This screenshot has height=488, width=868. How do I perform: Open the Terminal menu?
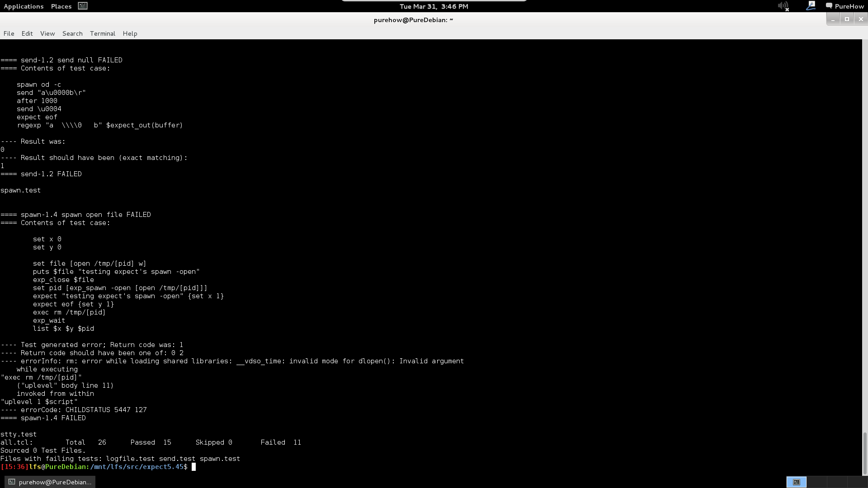[103, 33]
